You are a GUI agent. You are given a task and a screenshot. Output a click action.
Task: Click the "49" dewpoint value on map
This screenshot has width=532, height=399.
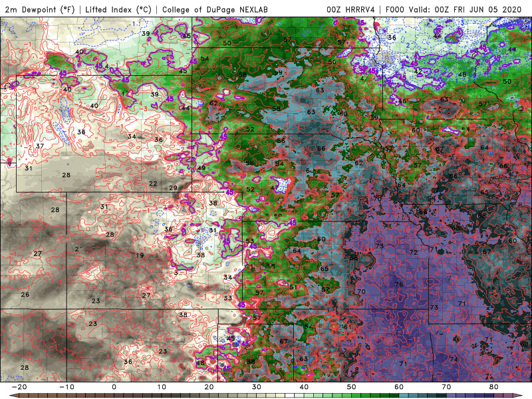point(201,168)
